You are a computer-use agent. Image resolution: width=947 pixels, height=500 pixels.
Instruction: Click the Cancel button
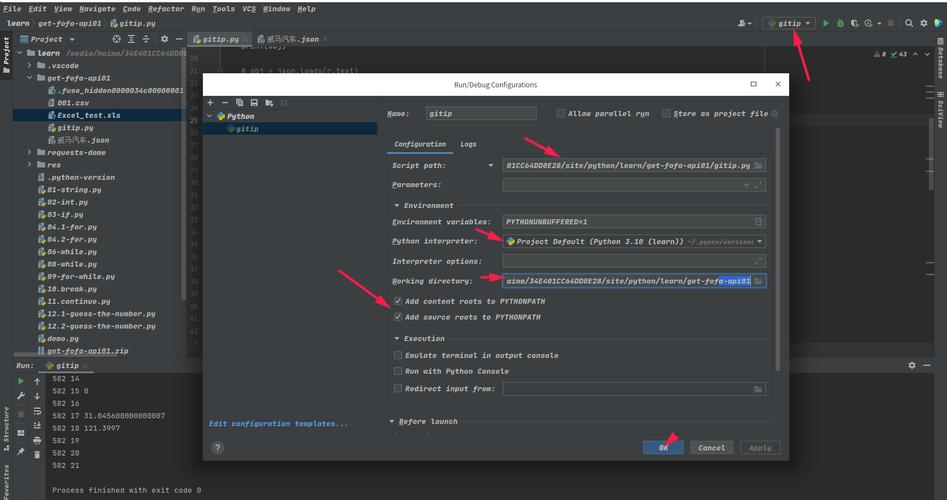pos(711,448)
